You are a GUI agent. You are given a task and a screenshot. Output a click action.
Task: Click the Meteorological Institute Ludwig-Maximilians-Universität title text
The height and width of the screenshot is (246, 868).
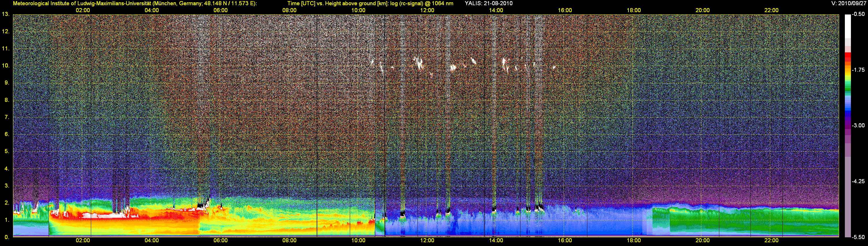click(135, 3)
